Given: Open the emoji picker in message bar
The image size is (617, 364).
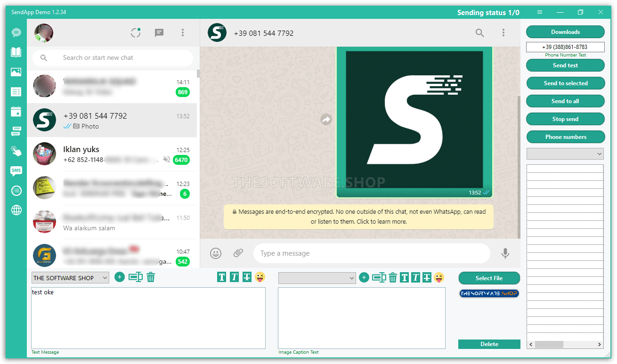Looking at the screenshot, I should (x=216, y=253).
